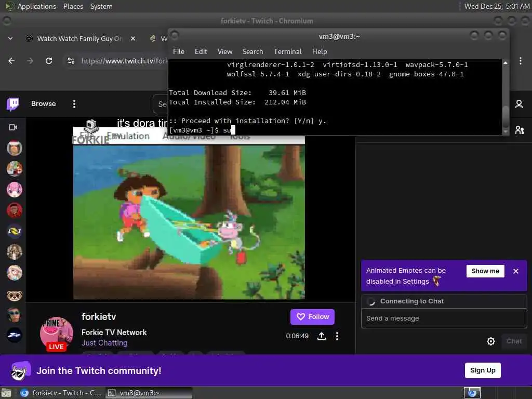The height and width of the screenshot is (399, 532).
Task: Click the Chat send button
Action: coord(514,341)
